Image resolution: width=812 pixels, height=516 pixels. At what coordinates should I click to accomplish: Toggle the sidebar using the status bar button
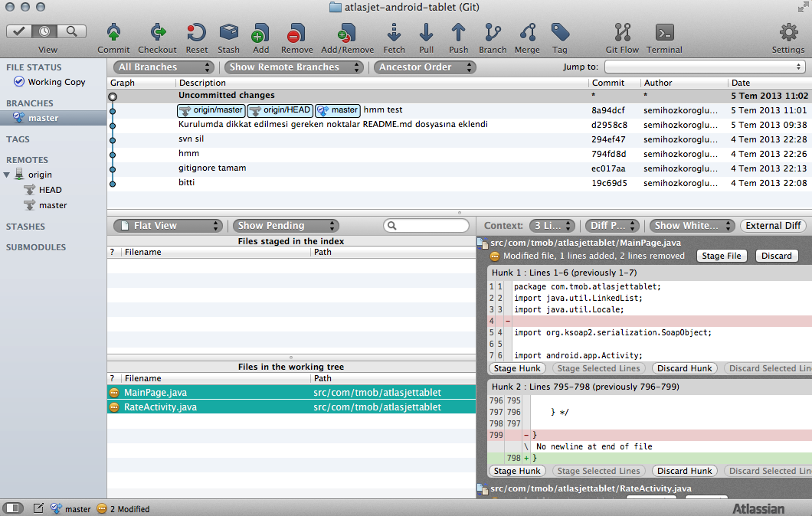[14, 508]
